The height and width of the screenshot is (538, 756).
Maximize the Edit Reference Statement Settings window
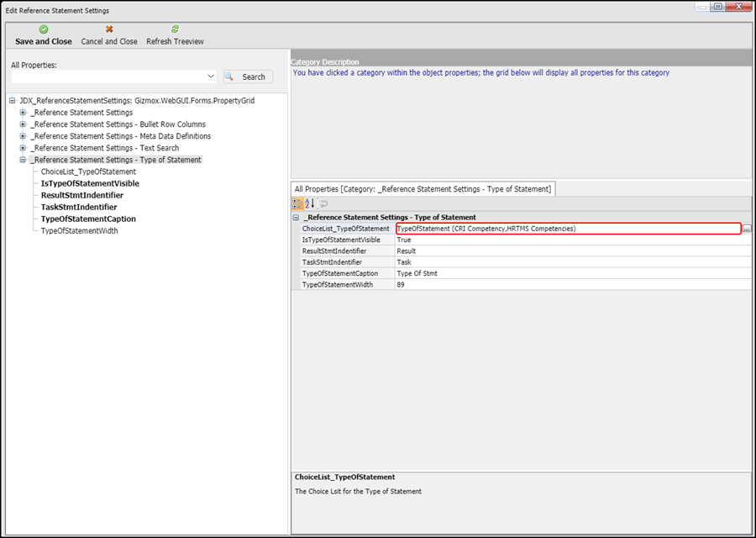(717, 7)
